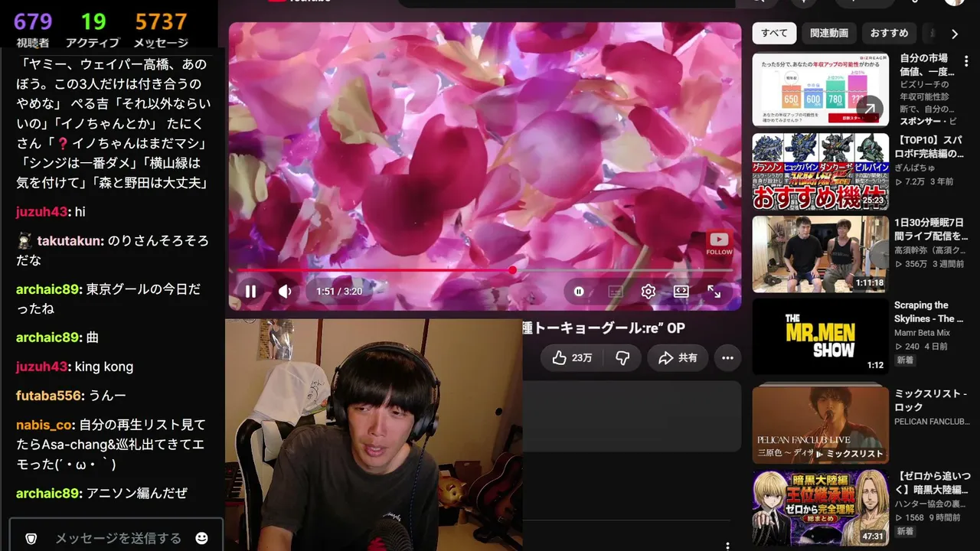The image size is (980, 551).
Task: Dislike the video with the thumbs-down icon
Action: click(622, 357)
